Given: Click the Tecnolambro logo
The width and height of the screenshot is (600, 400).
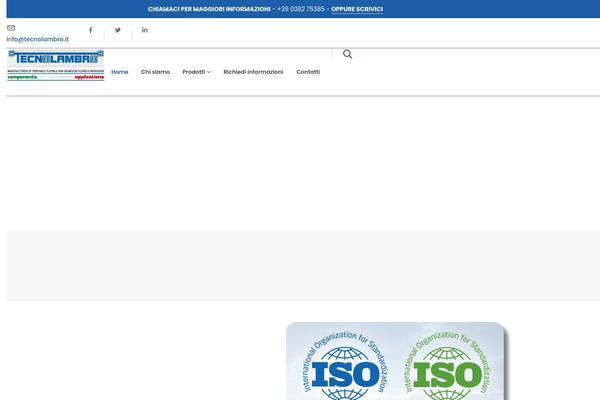Looking at the screenshot, I should point(55,59).
